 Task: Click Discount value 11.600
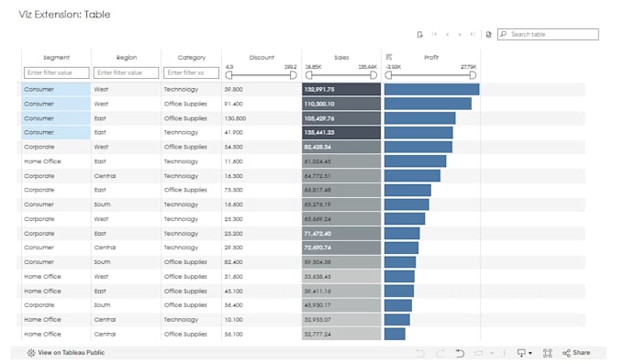pos(234,161)
